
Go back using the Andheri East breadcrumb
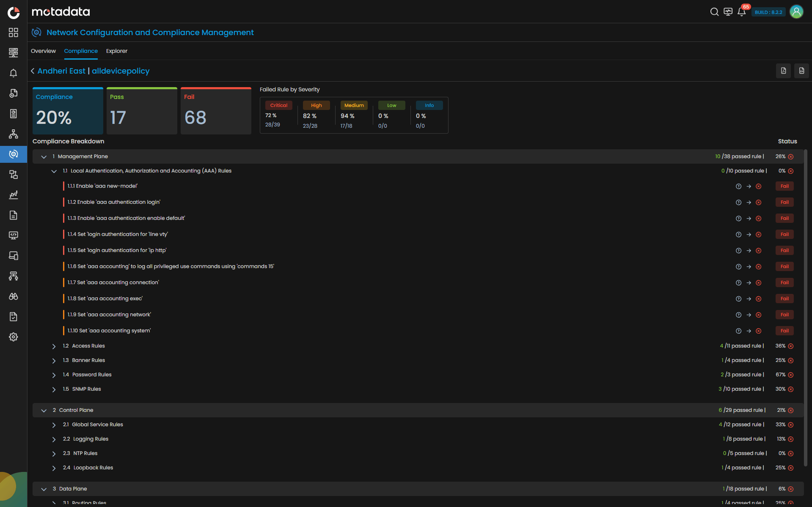tap(61, 71)
